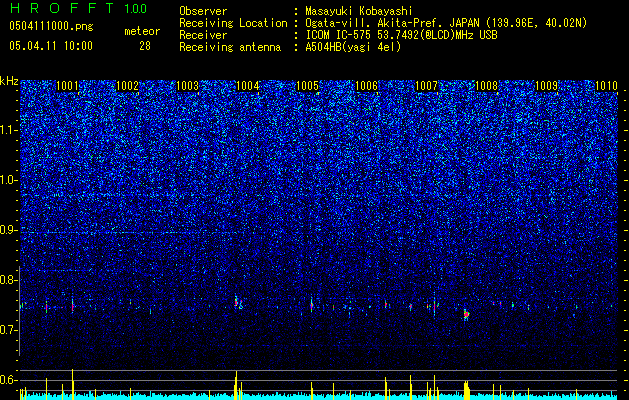Screen dimensions: 629x400
Task: Select observer name Masayuki Kobayashi
Action: point(359,11)
